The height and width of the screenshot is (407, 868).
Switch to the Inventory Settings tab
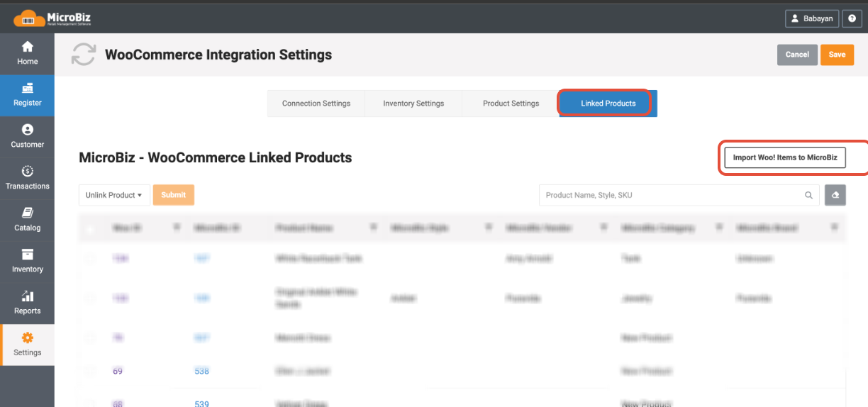click(x=413, y=104)
